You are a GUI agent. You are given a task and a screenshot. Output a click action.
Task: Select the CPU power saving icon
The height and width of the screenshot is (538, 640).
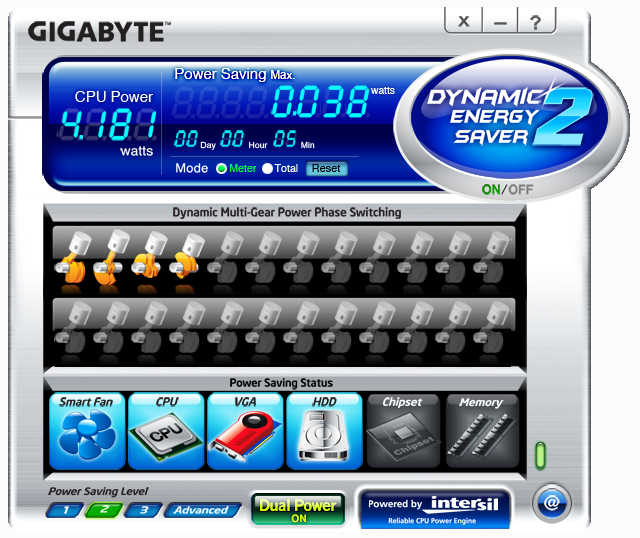166,432
